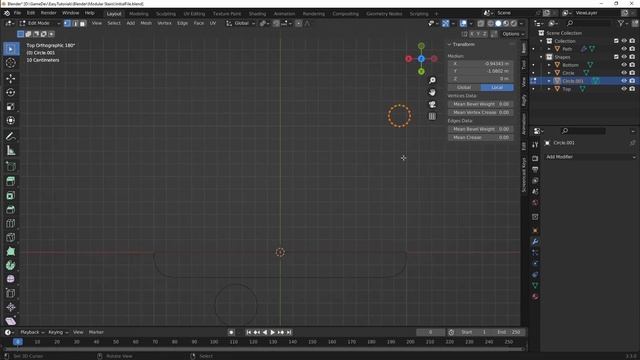The height and width of the screenshot is (360, 640).
Task: Collapse the Shapes collection
Action: (x=542, y=57)
